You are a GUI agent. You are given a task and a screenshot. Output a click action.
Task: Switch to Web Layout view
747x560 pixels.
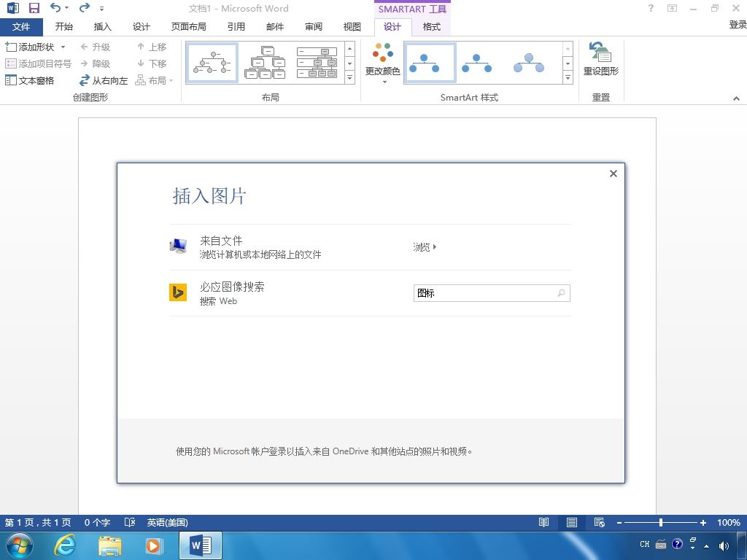(600, 522)
